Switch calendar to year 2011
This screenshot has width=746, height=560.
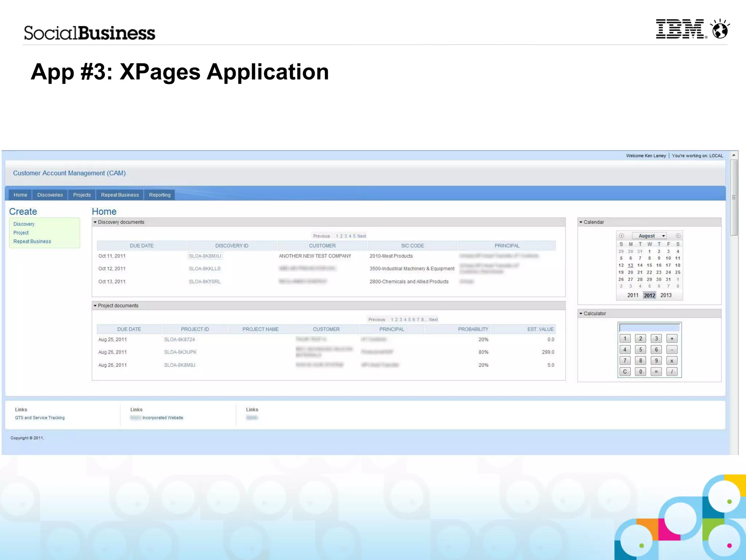coord(633,295)
